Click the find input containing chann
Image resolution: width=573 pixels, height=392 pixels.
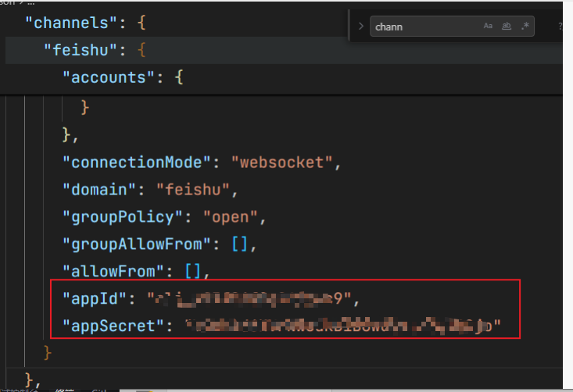[x=426, y=27]
